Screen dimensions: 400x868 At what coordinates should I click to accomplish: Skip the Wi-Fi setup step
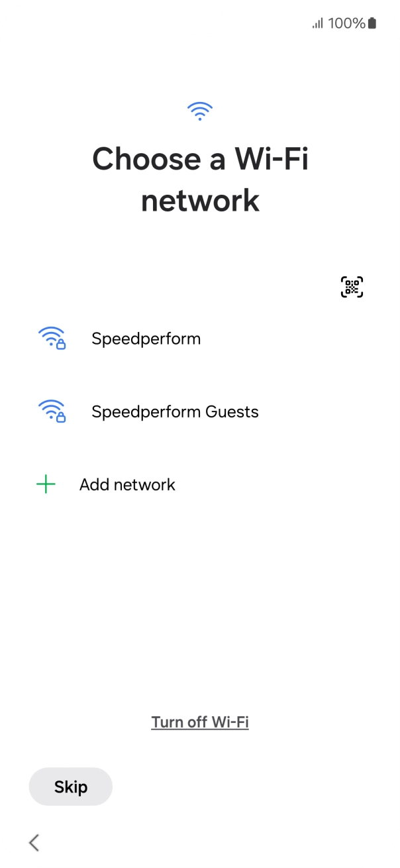click(70, 787)
